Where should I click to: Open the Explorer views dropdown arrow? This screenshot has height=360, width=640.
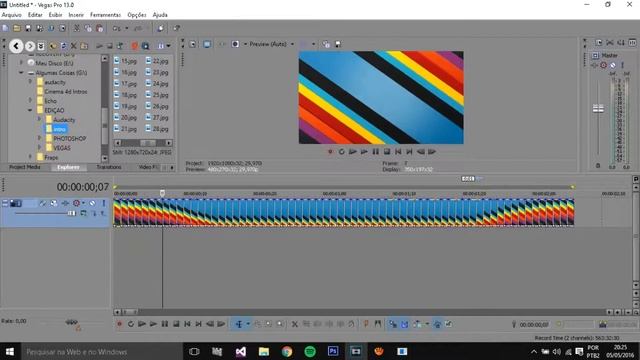pos(168,46)
